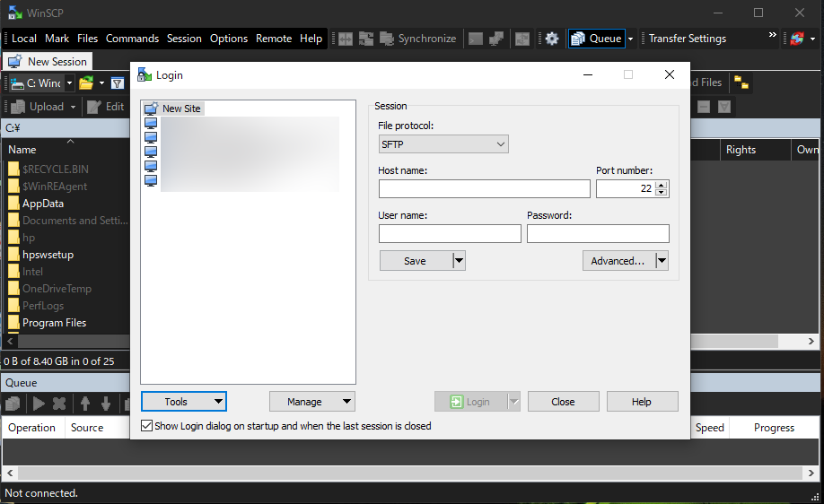Click the Synchronize Browsing toolbar icon
This screenshot has width=824, height=504.
[x=366, y=39]
